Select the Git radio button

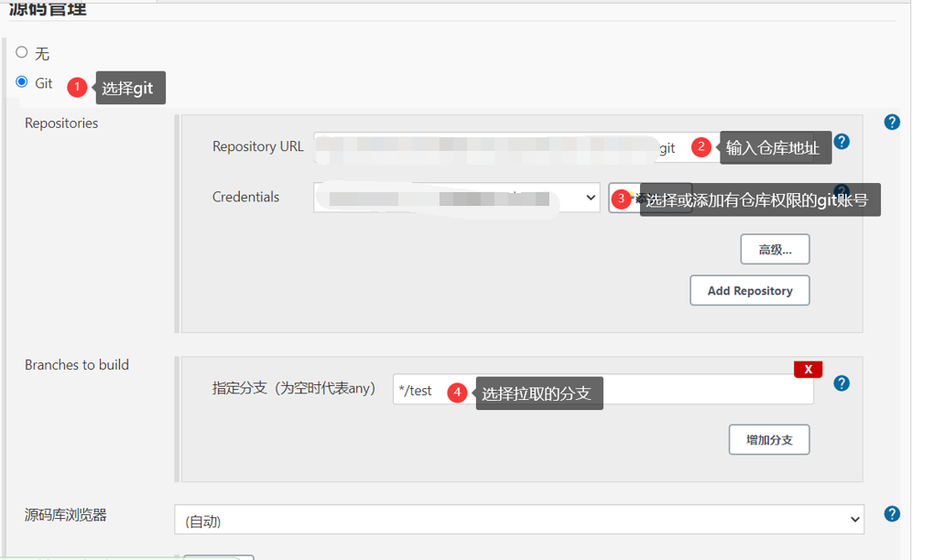[x=22, y=82]
